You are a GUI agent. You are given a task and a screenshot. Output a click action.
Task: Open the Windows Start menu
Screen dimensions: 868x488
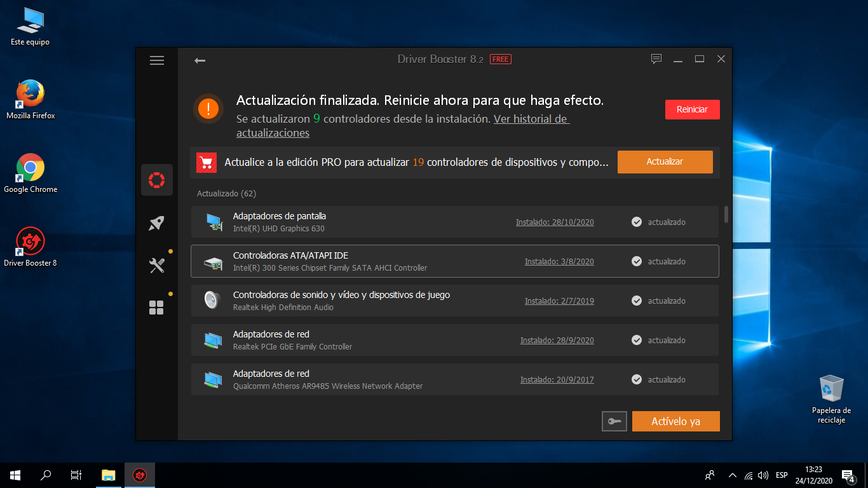15,475
